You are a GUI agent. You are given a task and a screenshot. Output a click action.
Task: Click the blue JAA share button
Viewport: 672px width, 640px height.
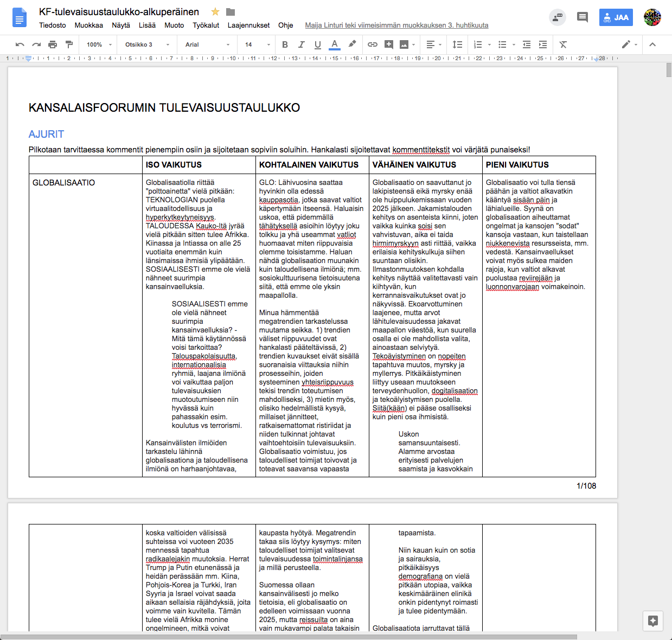click(616, 17)
